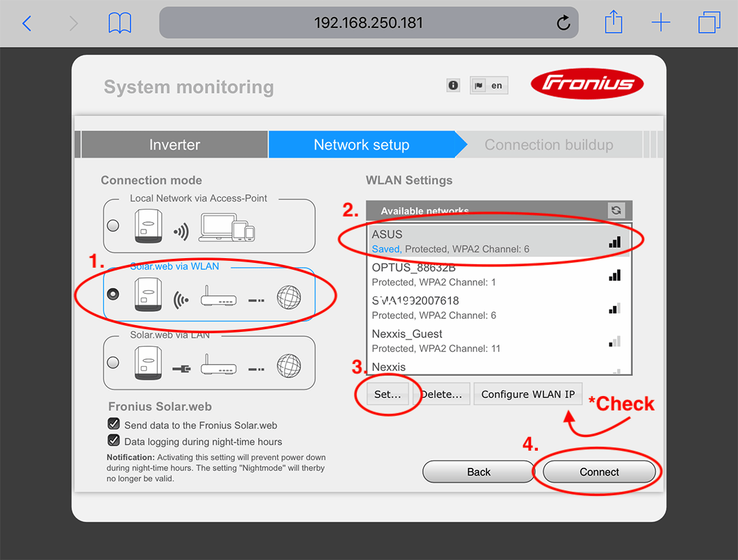This screenshot has height=560, width=738.
Task: Click the Back button
Action: point(478,472)
